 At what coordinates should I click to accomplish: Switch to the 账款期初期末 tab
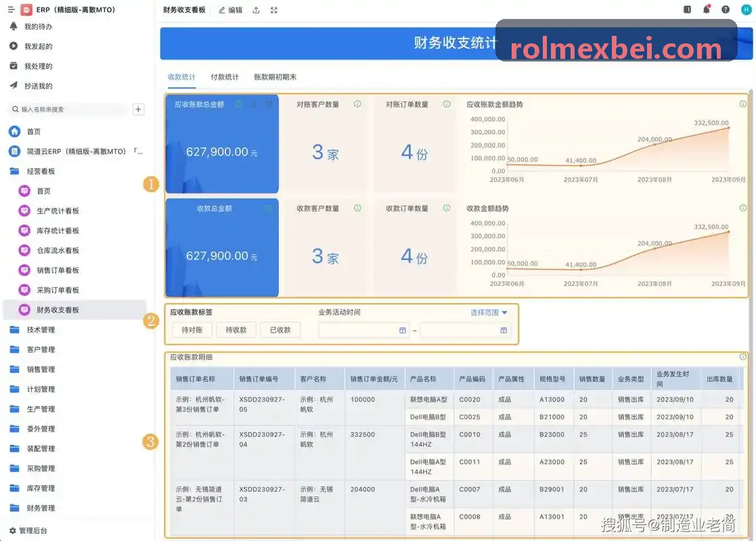click(275, 77)
